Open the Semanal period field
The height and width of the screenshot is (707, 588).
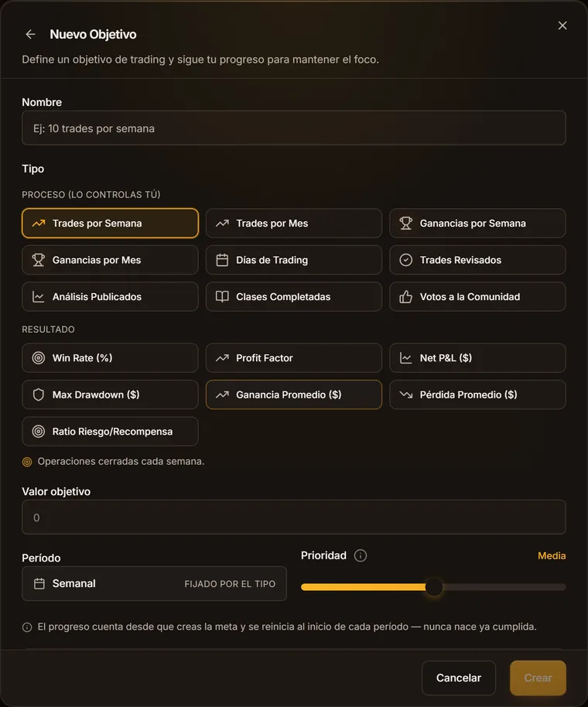pos(154,583)
